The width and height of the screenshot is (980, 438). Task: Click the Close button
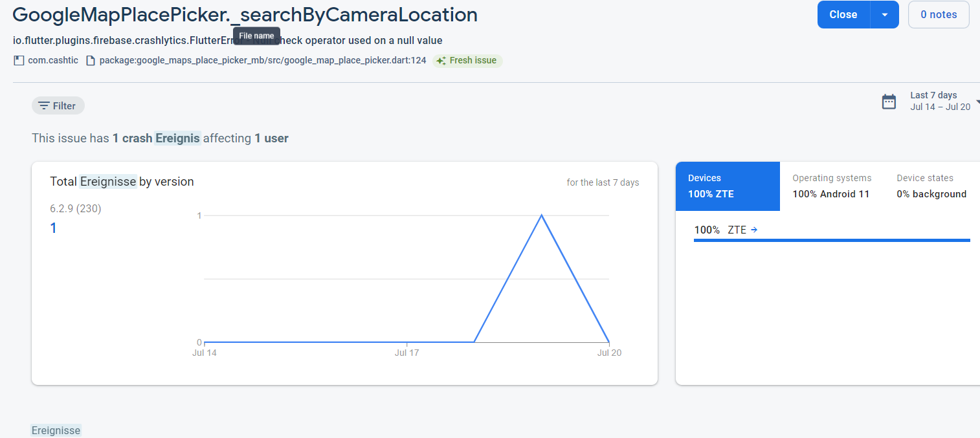click(x=843, y=14)
